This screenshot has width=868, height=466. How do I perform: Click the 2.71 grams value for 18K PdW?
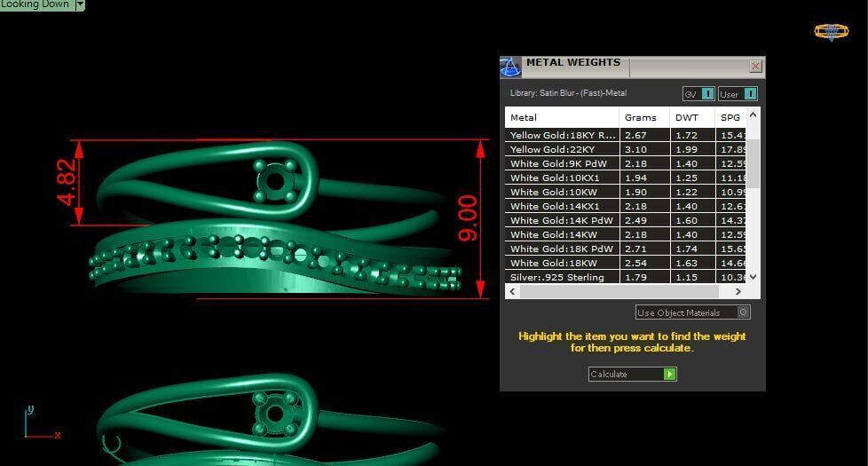pos(635,249)
